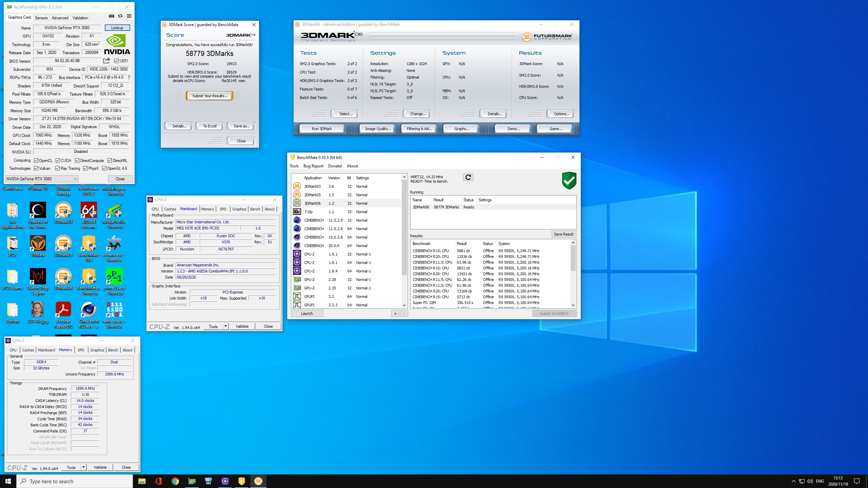Open GPU-Z hamburger menu icon

point(129,16)
